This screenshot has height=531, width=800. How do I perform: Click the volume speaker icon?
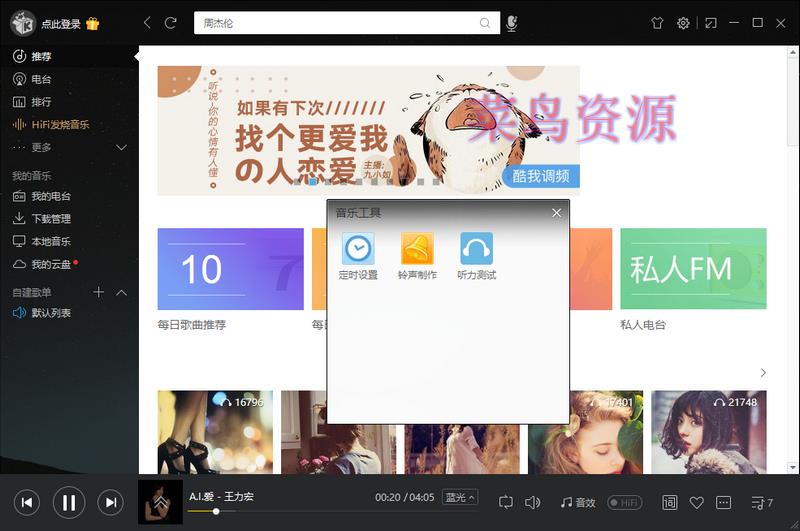[x=532, y=502]
